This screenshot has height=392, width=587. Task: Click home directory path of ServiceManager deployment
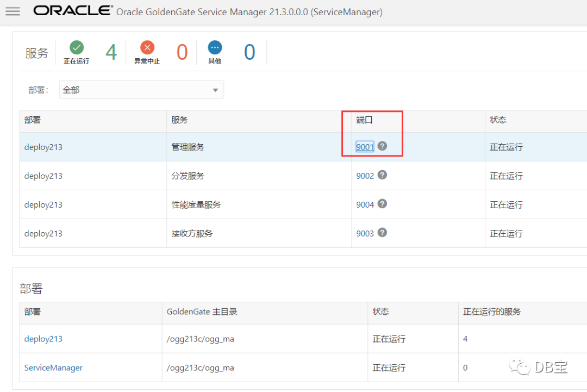tap(200, 368)
